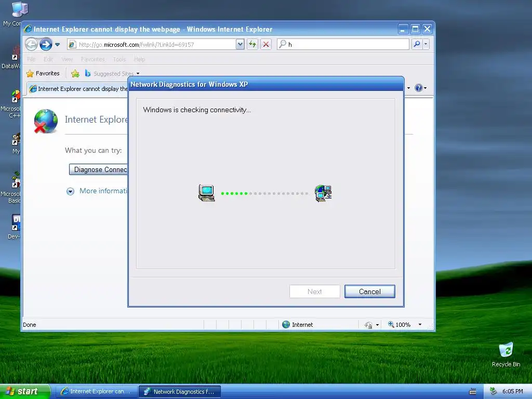Click the local computer icon in diagnostics
532x399 pixels.
pyautogui.click(x=207, y=193)
